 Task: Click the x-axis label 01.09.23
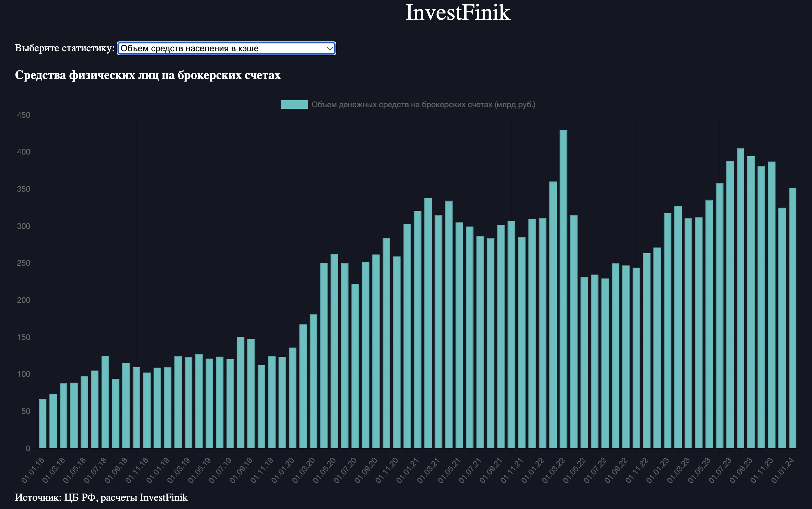pyautogui.click(x=742, y=471)
